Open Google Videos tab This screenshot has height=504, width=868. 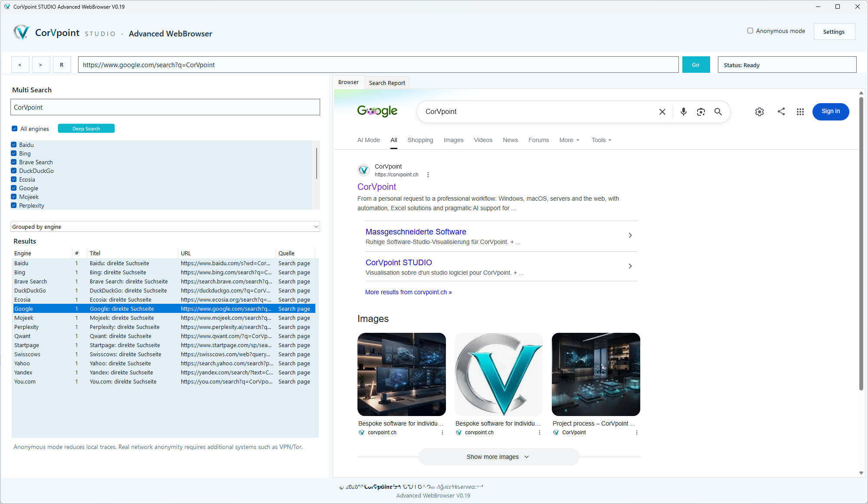(x=483, y=140)
